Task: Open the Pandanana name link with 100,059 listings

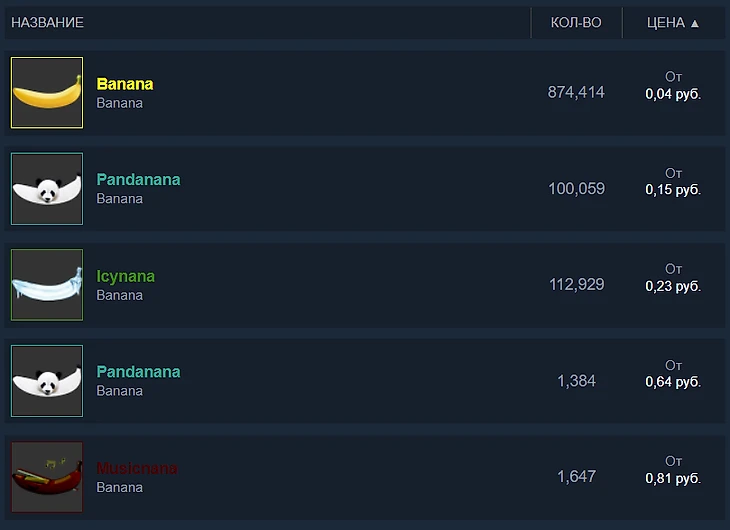Action: (138, 179)
